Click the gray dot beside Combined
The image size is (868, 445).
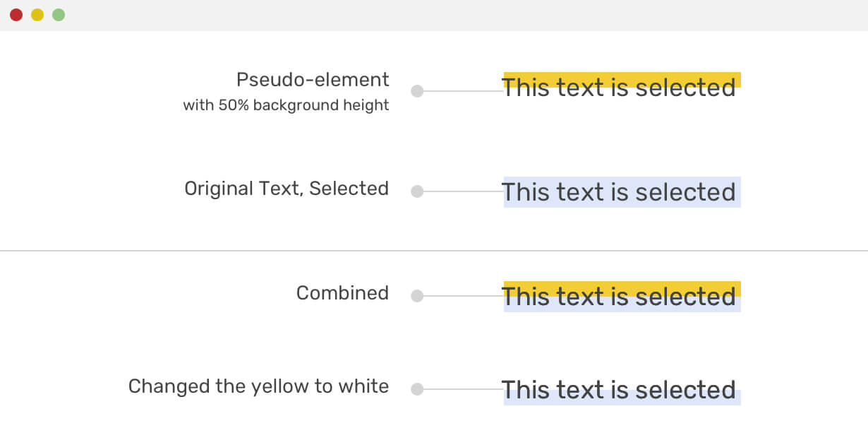tap(417, 296)
